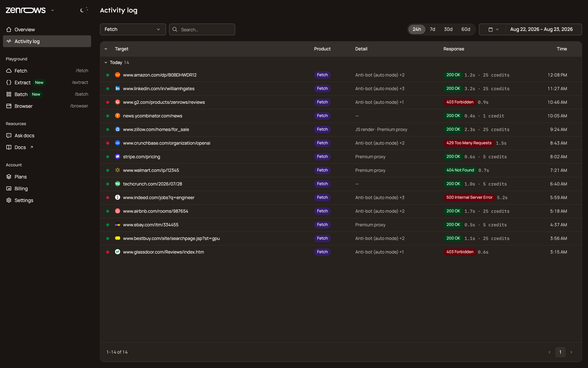Select the 60d time range
The image size is (588, 368).
coord(466,29)
